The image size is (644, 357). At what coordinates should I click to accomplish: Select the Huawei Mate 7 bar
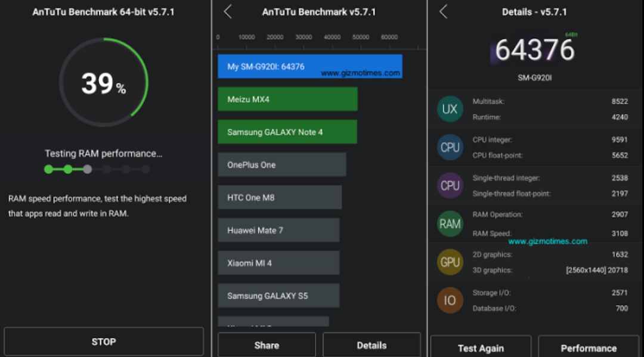click(278, 230)
